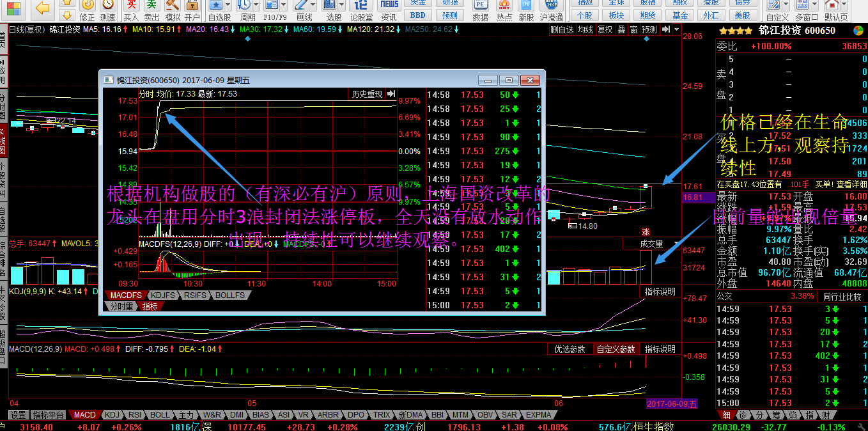Click the 设置 settings button at bottom
The image size is (868, 431).
[x=18, y=415]
